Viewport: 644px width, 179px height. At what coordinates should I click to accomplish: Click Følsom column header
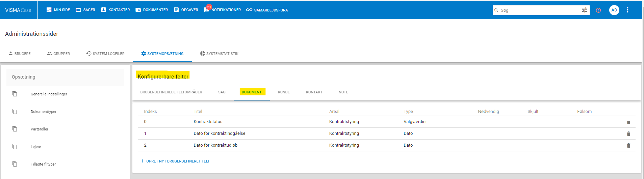(x=584, y=112)
